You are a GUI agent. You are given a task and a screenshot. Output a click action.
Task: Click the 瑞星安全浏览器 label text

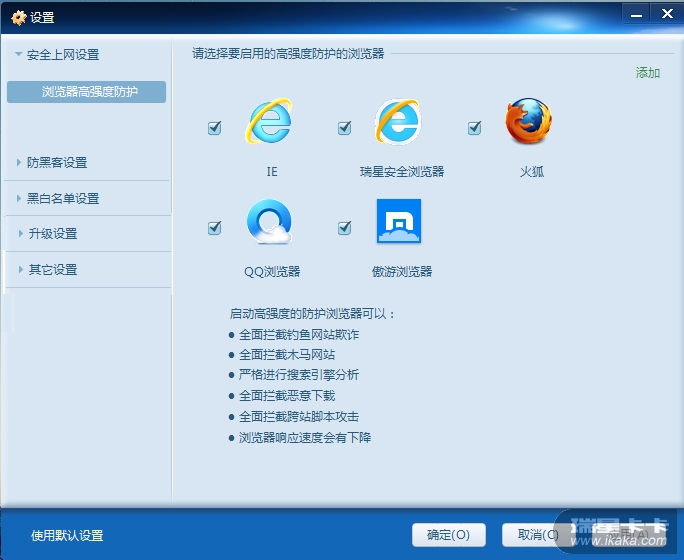tap(402, 171)
